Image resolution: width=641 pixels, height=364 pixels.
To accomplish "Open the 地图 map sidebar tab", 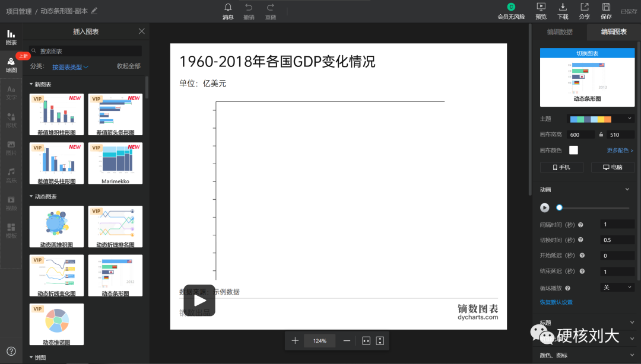I will point(11,65).
